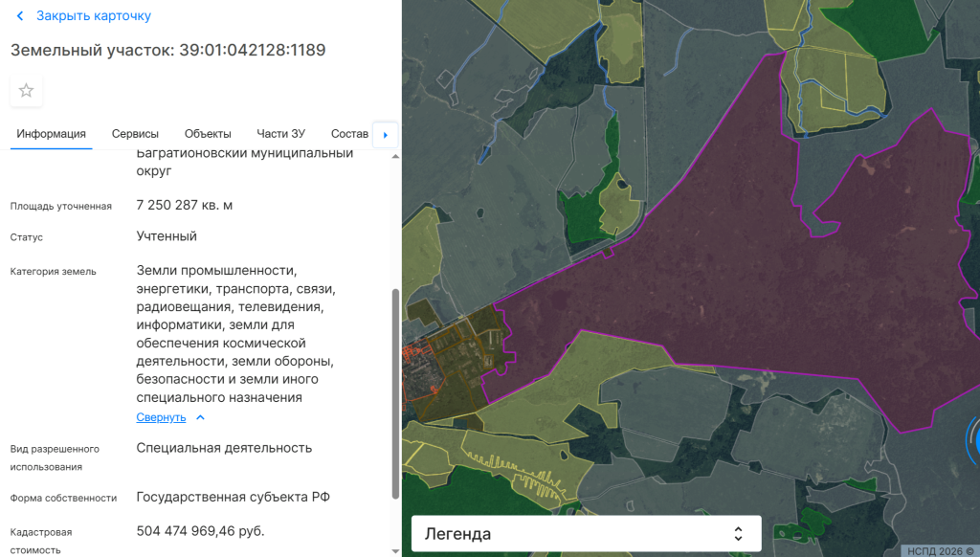Select the Объекты tab
This screenshot has width=980, height=557.
point(208,134)
